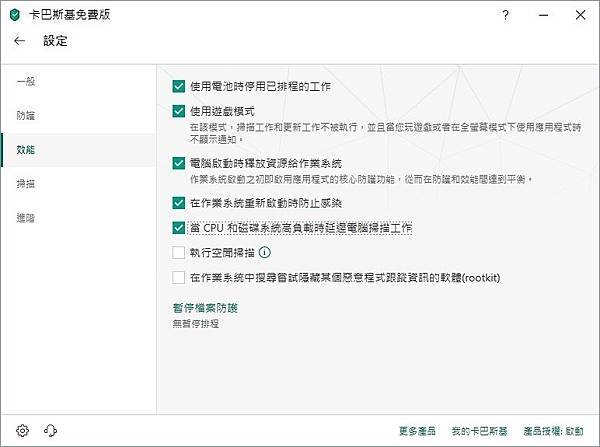The height and width of the screenshot is (447, 600).
Task: Open the 更多產品 link
Action: [417, 431]
